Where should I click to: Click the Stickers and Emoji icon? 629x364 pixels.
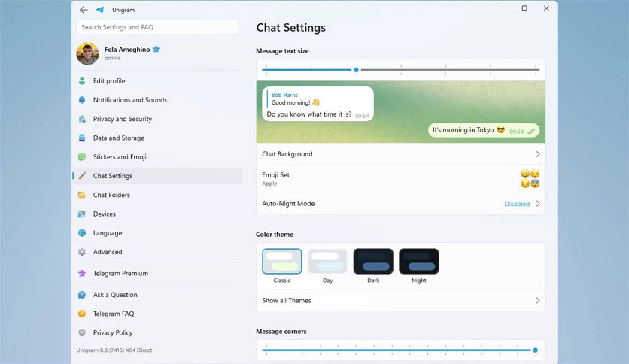tap(82, 156)
